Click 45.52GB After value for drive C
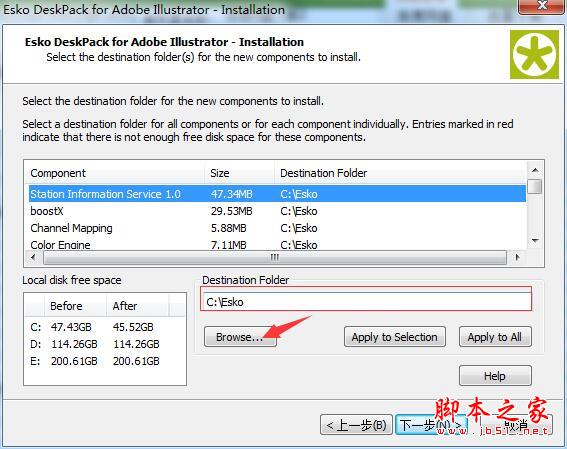 [x=133, y=327]
